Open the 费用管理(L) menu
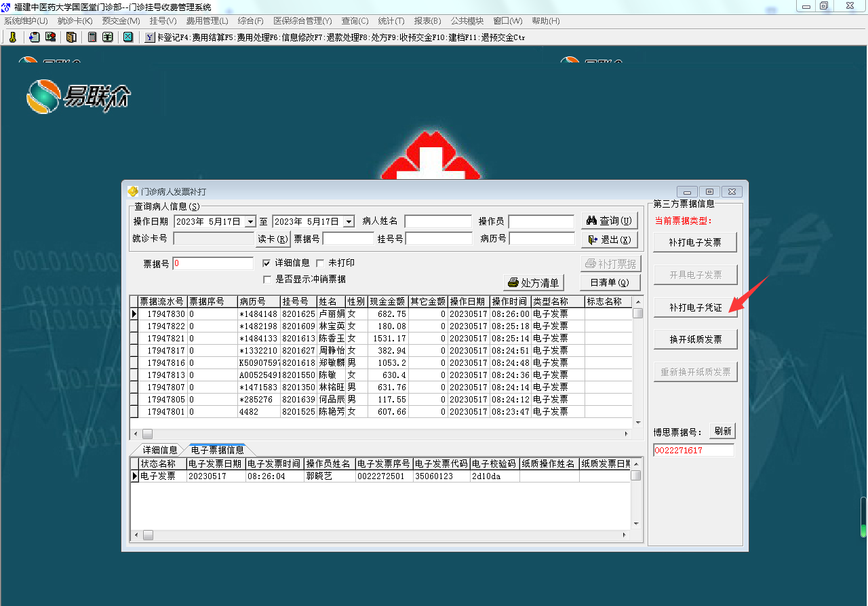Screen dimensions: 868x606 coord(207,21)
